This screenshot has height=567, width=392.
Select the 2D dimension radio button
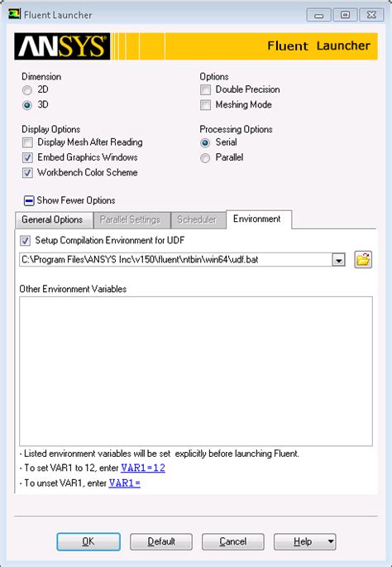[x=27, y=89]
